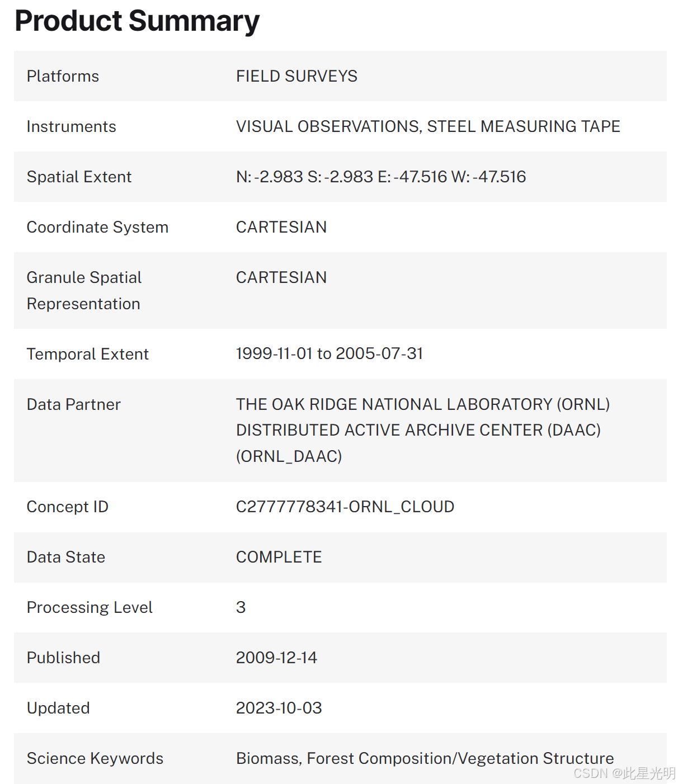Click the Granule Spatial Representation label
The width and height of the screenshot is (678, 784).
coord(84,290)
